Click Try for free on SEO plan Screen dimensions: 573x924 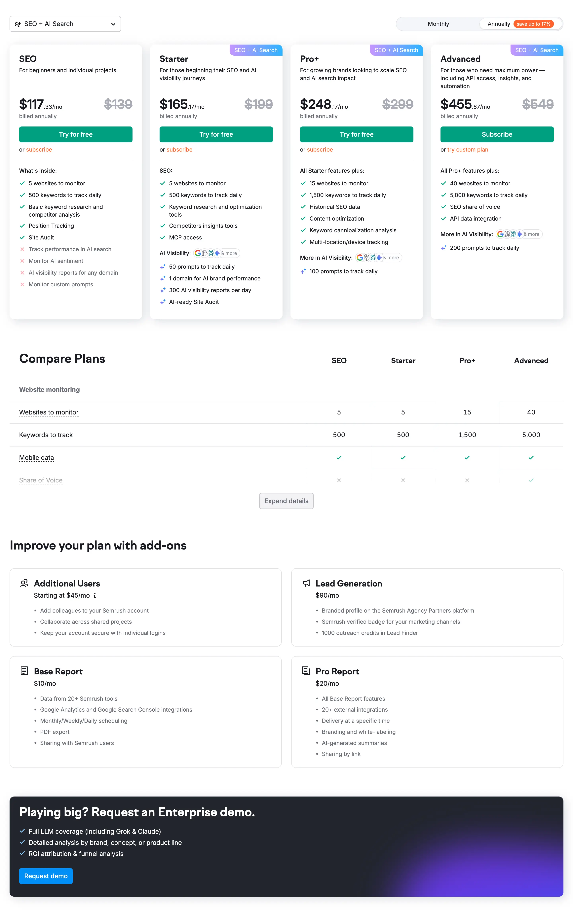coord(76,134)
